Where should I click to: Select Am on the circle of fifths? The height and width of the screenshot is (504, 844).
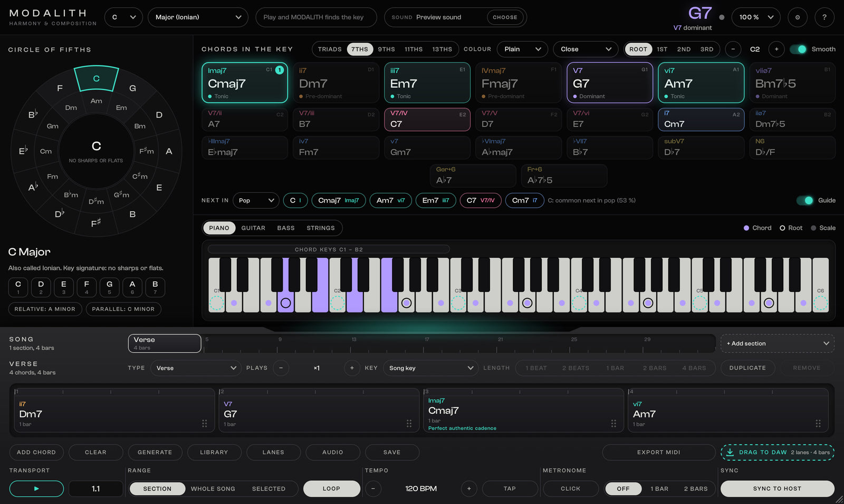pyautogui.click(x=96, y=101)
